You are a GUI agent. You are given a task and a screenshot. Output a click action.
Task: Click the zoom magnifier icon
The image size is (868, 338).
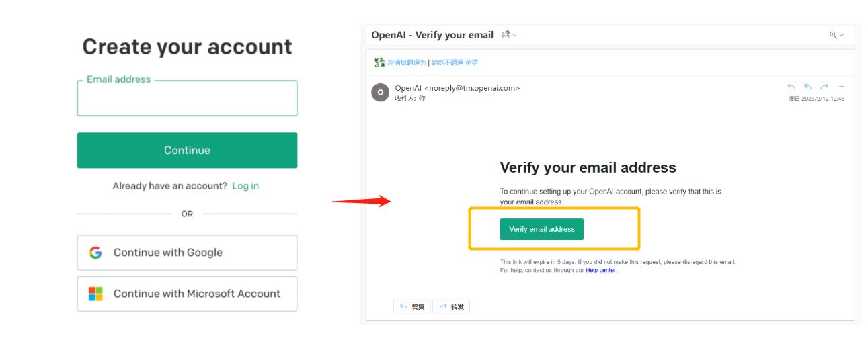tap(834, 35)
